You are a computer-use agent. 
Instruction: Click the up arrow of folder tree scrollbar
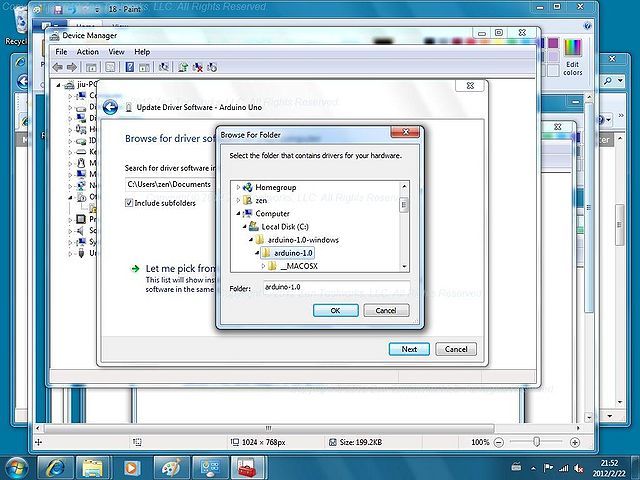404,186
